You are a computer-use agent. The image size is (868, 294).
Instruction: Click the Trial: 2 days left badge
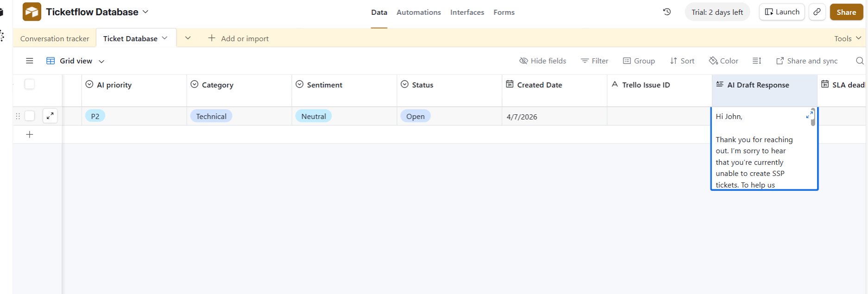click(717, 12)
